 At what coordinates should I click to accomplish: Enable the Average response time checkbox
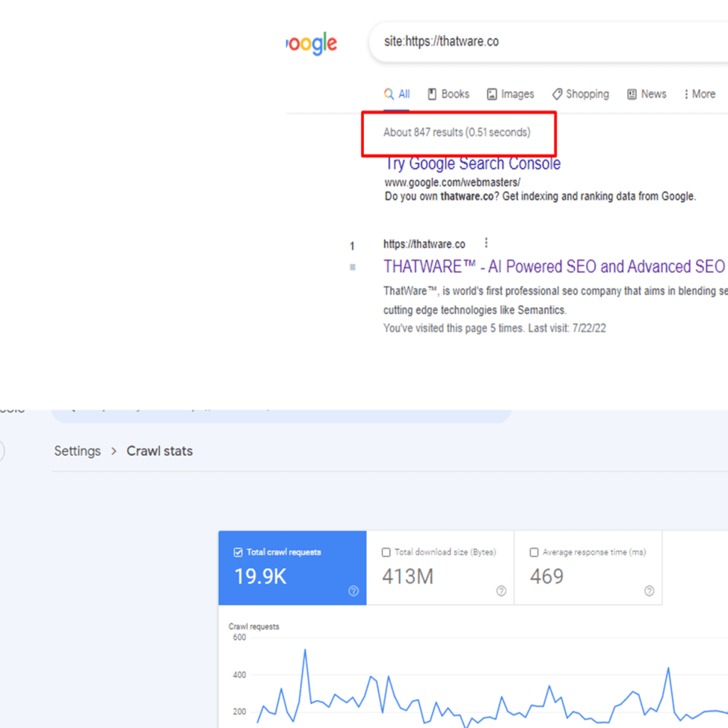[x=535, y=552]
